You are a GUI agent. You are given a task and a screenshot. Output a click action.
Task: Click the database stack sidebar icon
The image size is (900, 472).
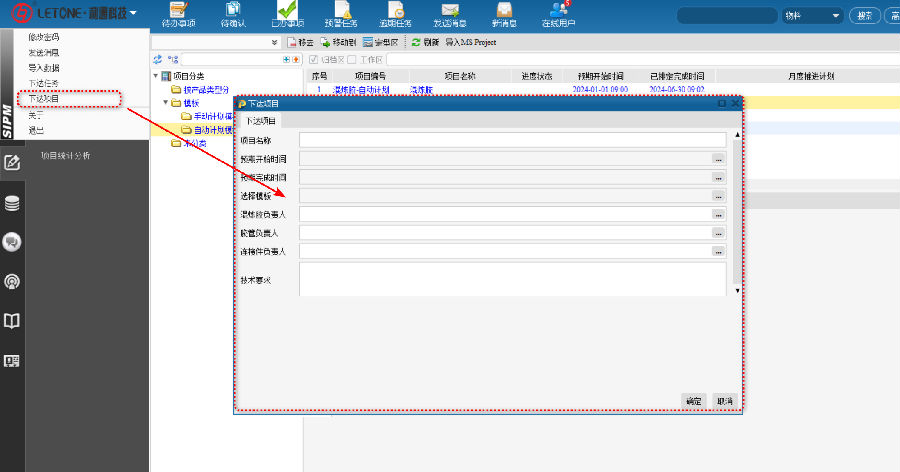click(13, 203)
